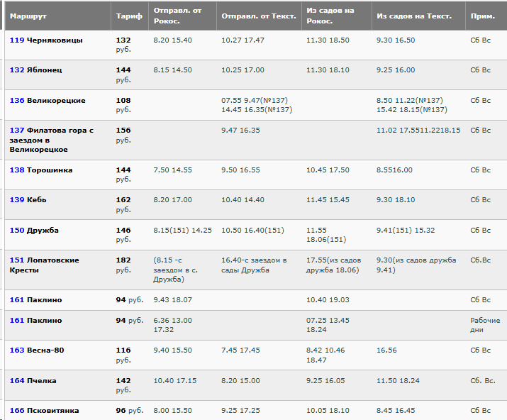Click the Рабочие дни note cell
Screen dimensions: 507x420
(x=485, y=325)
